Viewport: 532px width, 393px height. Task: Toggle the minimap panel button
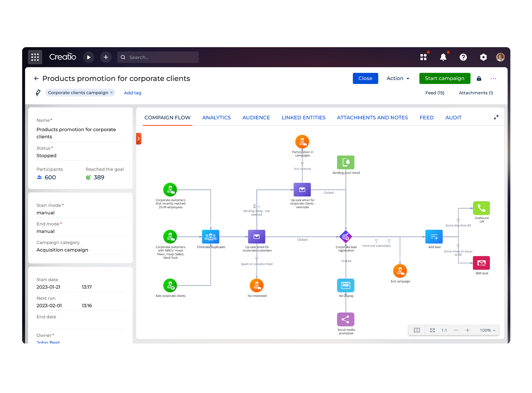tap(417, 330)
